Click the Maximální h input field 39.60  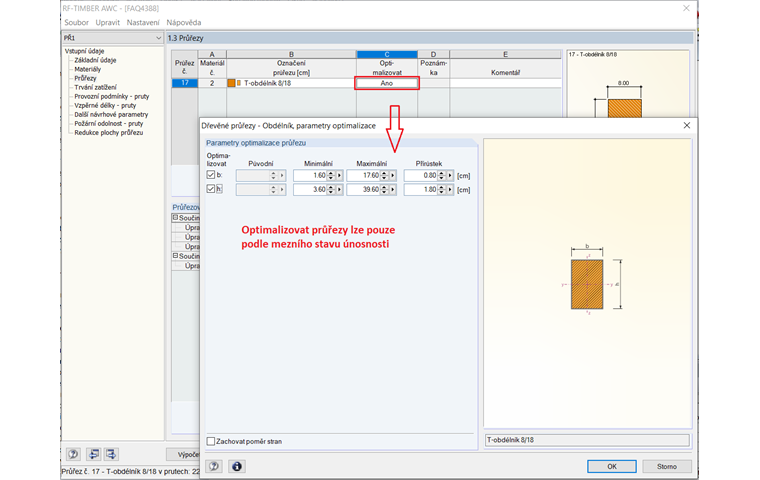tap(364, 190)
